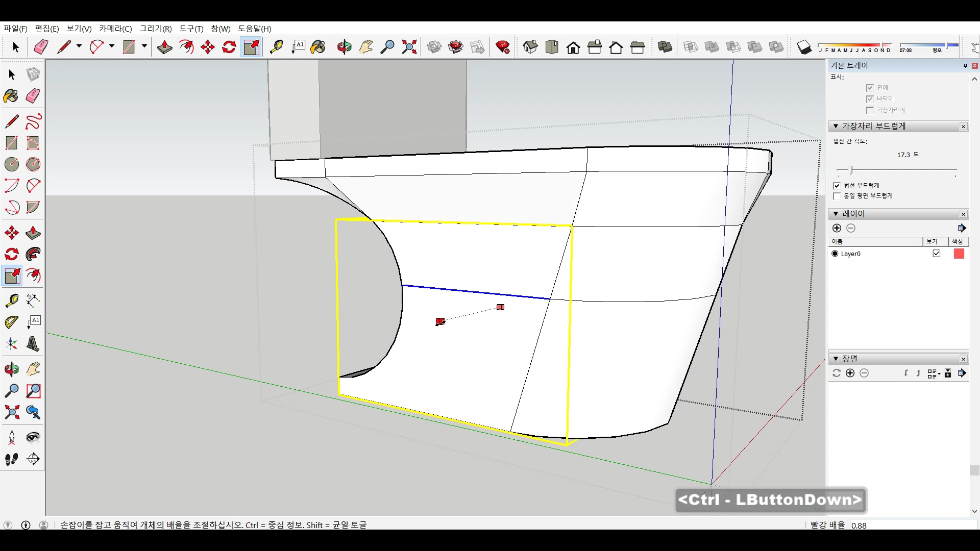
Task: Open the 도구(T) menu
Action: (191, 29)
